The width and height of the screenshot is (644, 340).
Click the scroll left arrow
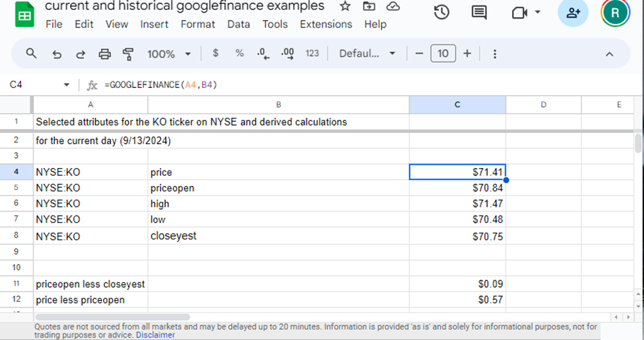[x=616, y=317]
